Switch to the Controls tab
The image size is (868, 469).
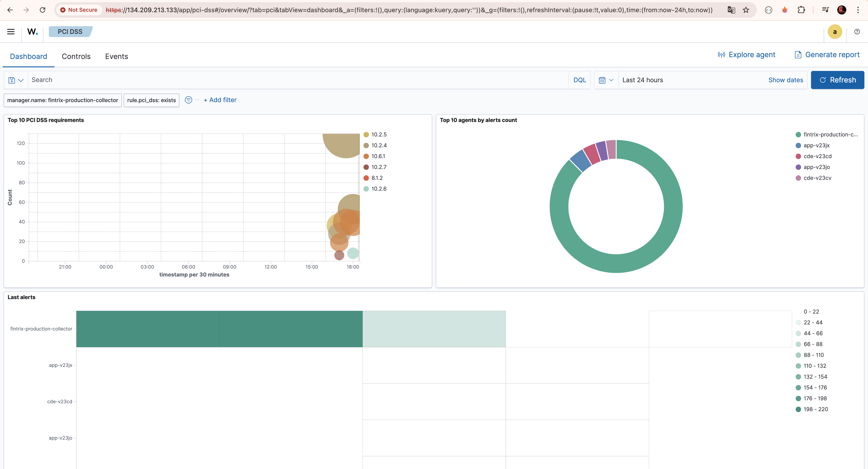coord(76,56)
